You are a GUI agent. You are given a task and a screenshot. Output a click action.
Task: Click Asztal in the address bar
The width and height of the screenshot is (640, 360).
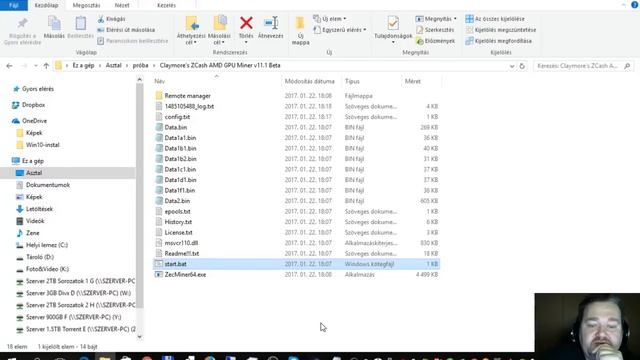tap(113, 65)
